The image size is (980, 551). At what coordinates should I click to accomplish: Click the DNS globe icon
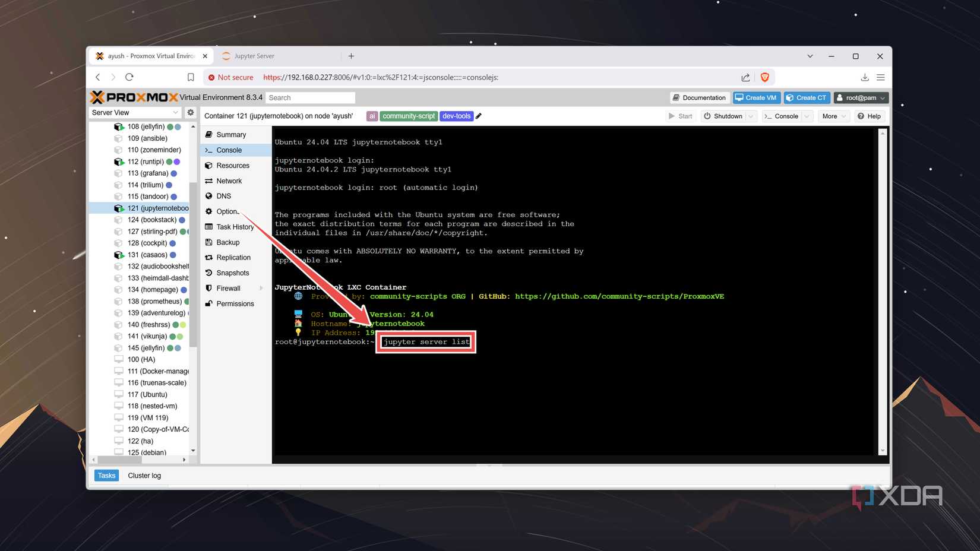[208, 196]
